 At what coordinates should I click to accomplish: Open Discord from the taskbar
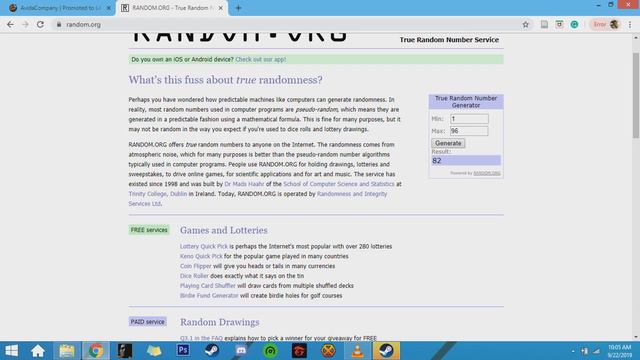[x=241, y=351]
